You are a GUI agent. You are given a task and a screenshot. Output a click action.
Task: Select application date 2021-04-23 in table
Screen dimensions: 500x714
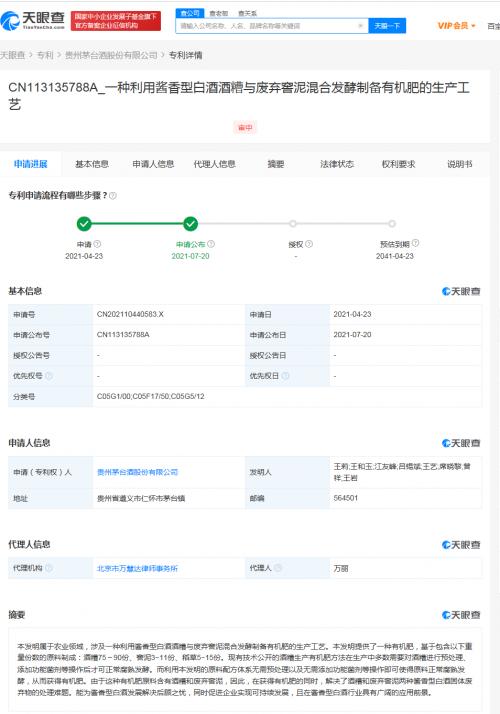352,314
